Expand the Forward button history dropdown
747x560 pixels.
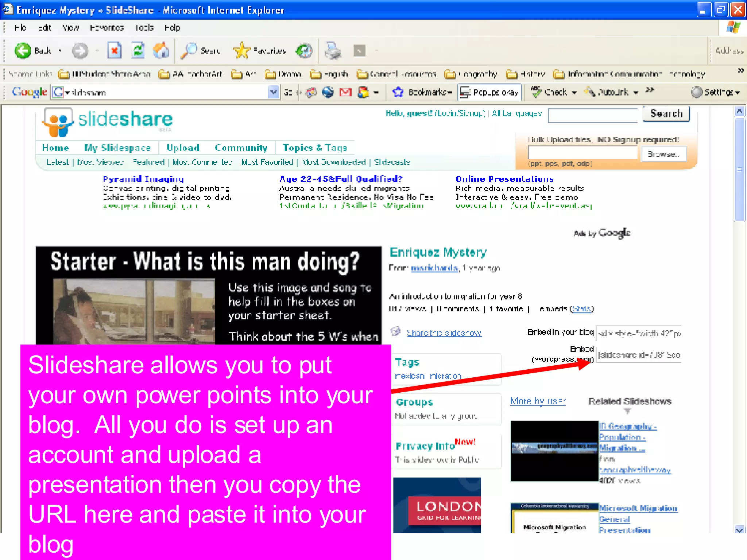click(x=97, y=51)
